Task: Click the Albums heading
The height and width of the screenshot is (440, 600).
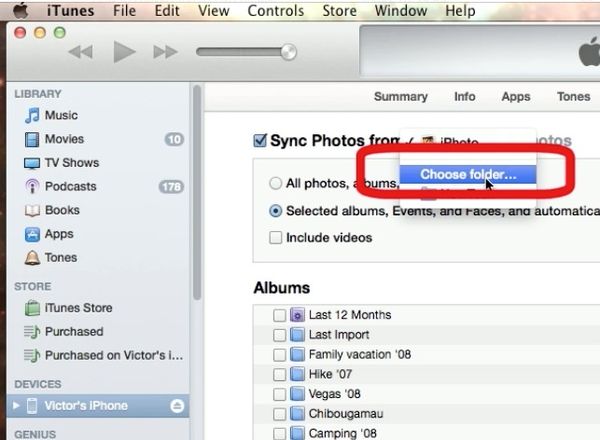Action: (x=282, y=288)
